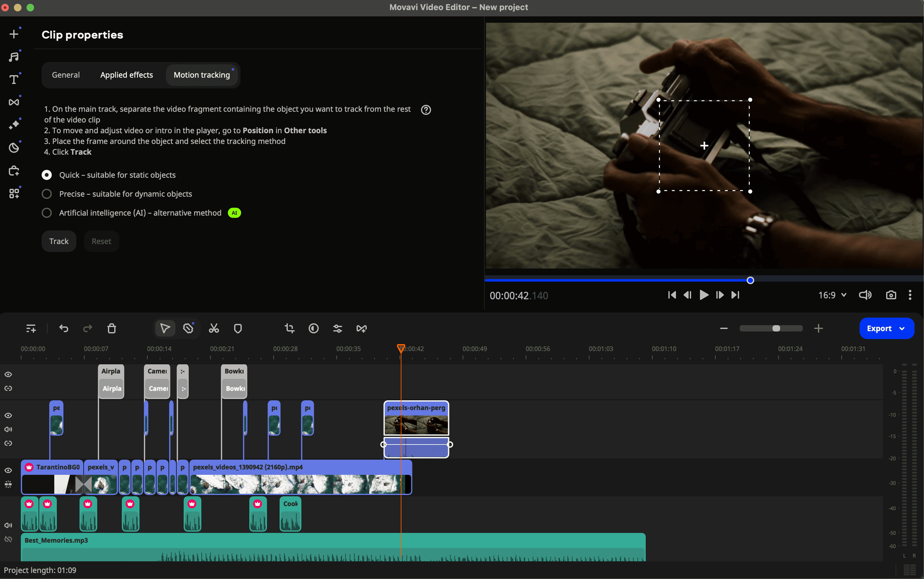Select the blade cut mode tool
924x579 pixels.
[x=188, y=329]
